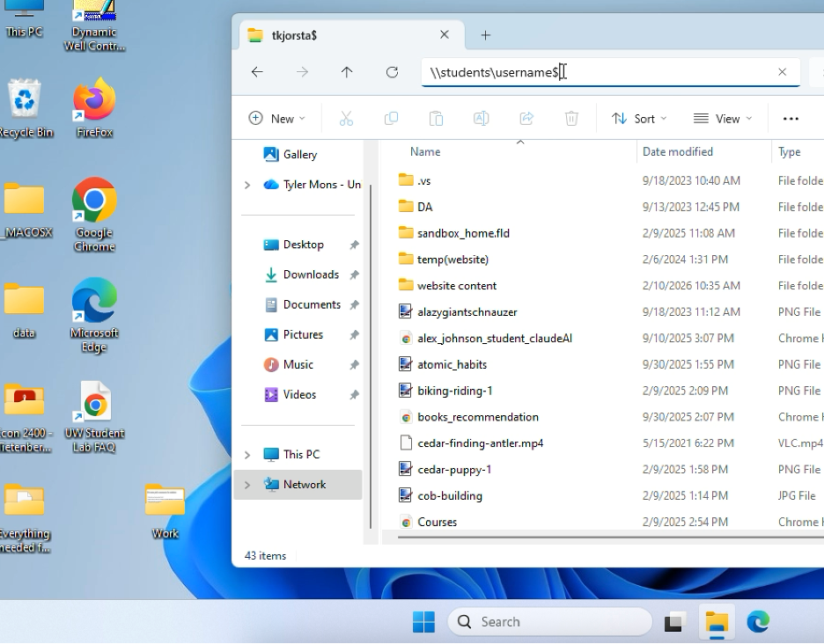The image size is (824, 644).
Task: Unpin Documents using its pin icon
Action: (354, 304)
